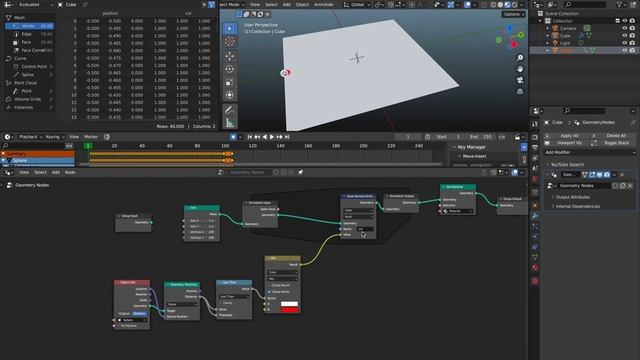Play the animation forward
640x360 pixels.
pos(272,137)
